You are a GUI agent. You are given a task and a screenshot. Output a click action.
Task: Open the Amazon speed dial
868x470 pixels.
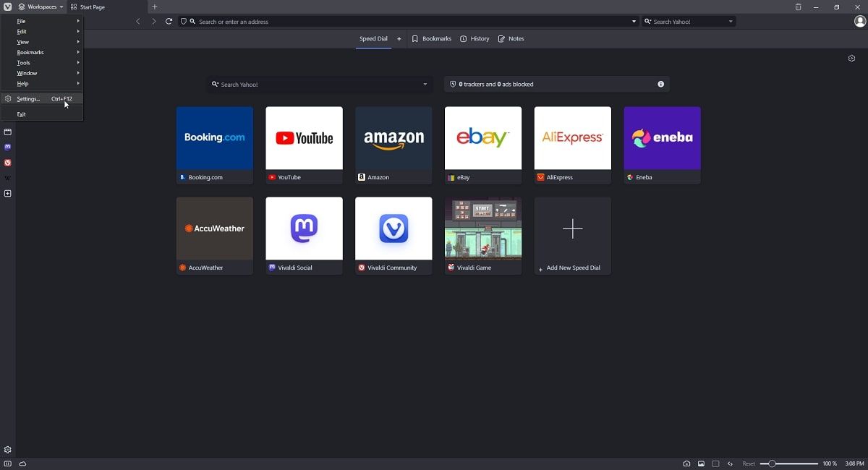click(x=393, y=145)
